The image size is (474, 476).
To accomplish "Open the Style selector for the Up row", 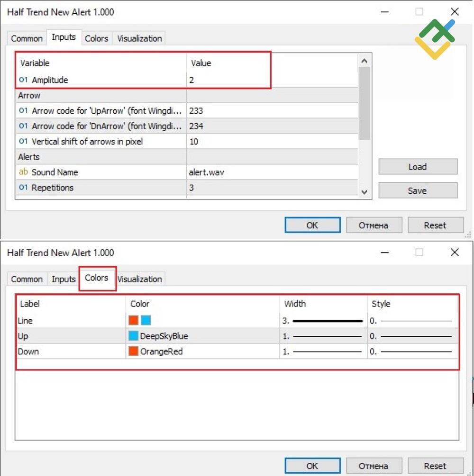I will click(412, 336).
